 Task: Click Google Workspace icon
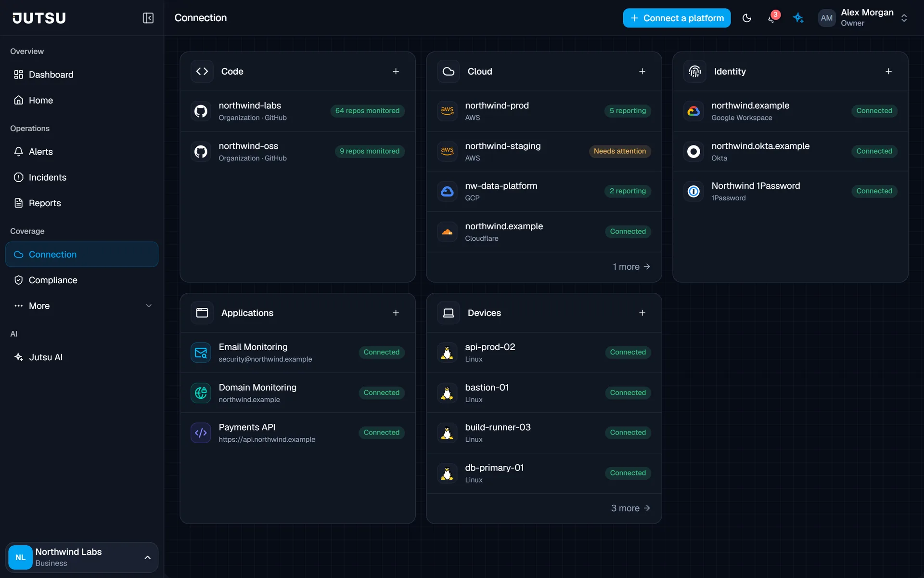point(693,111)
